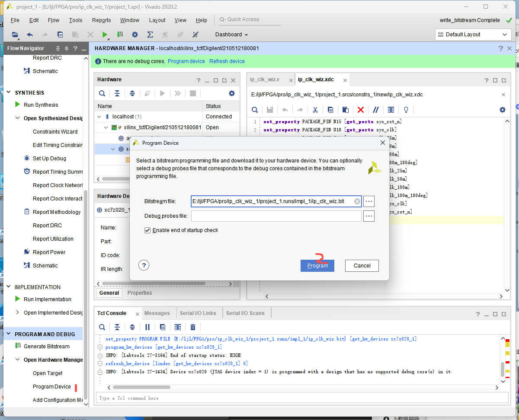The width and height of the screenshot is (519, 420).
Task: Toggle Enable end of startup check
Action: [147, 230]
